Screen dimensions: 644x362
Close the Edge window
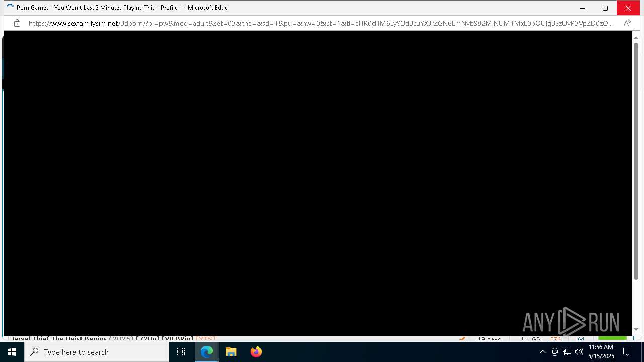tap(628, 8)
